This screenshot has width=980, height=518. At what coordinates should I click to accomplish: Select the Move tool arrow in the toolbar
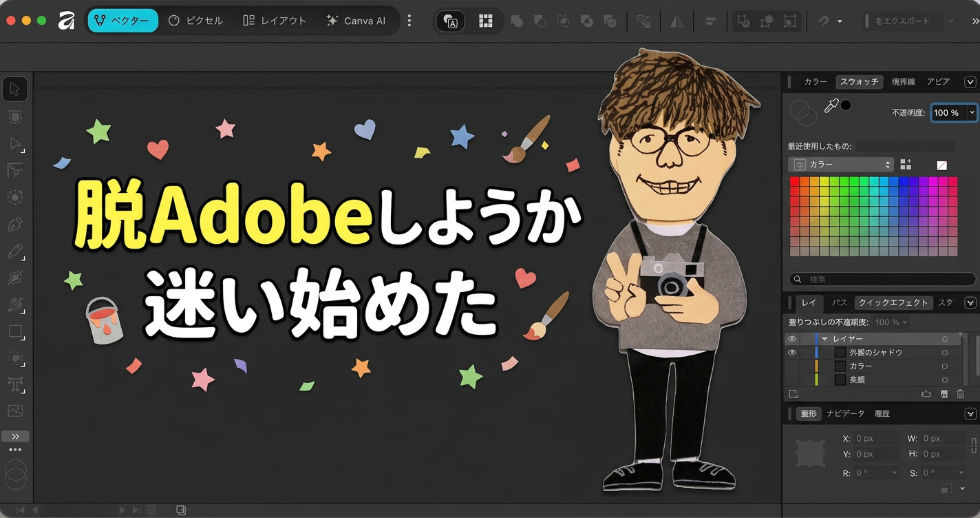point(14,90)
